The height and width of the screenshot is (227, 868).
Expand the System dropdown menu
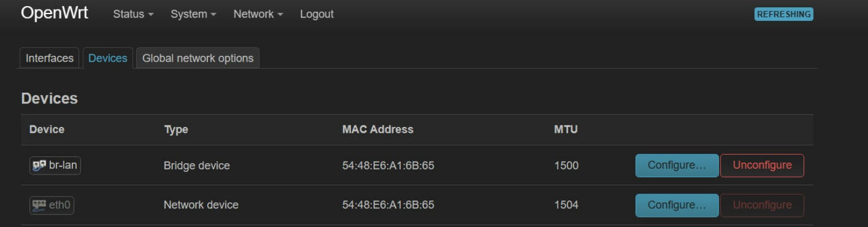[193, 14]
